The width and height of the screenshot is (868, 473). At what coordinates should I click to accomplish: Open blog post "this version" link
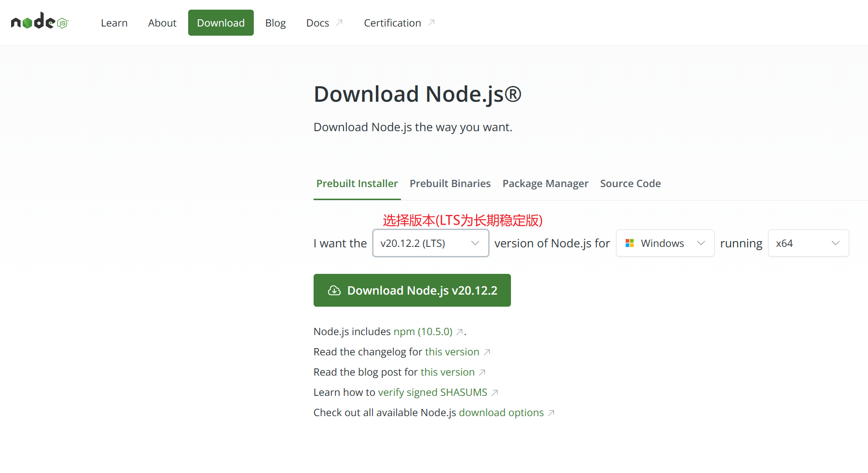[x=448, y=372]
